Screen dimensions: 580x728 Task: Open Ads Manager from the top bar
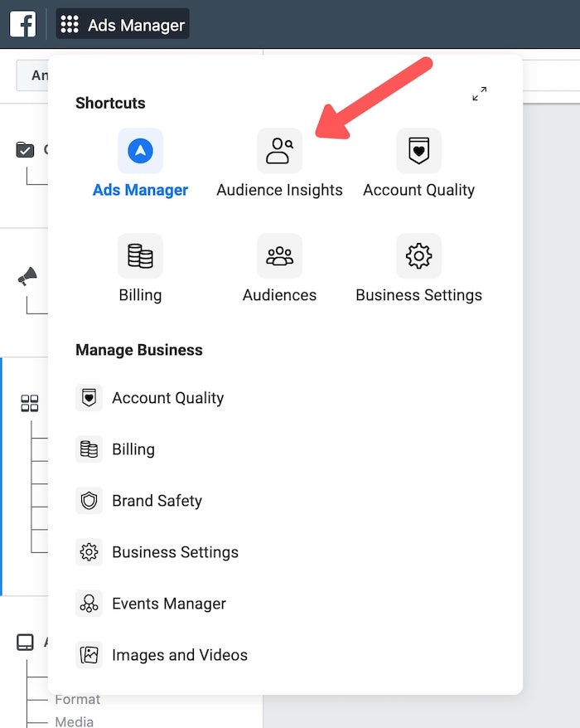pos(133,23)
